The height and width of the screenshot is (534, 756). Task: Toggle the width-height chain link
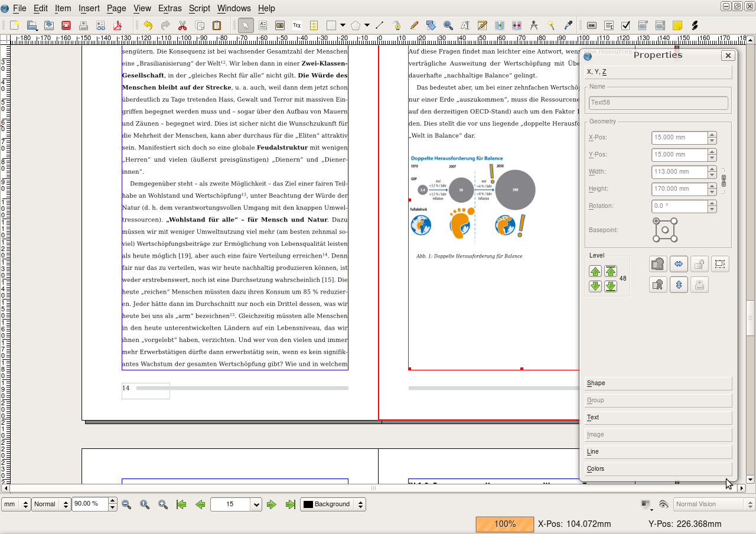pos(724,180)
